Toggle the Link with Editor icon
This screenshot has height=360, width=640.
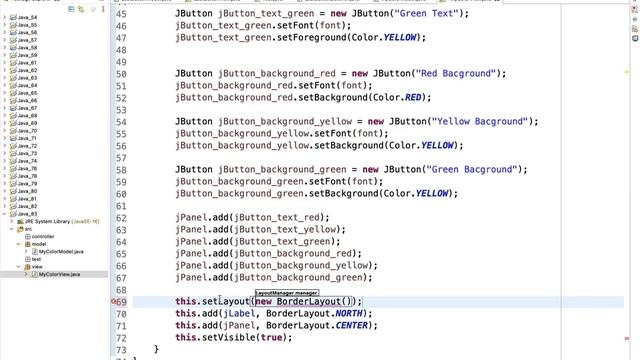(x=81, y=9)
